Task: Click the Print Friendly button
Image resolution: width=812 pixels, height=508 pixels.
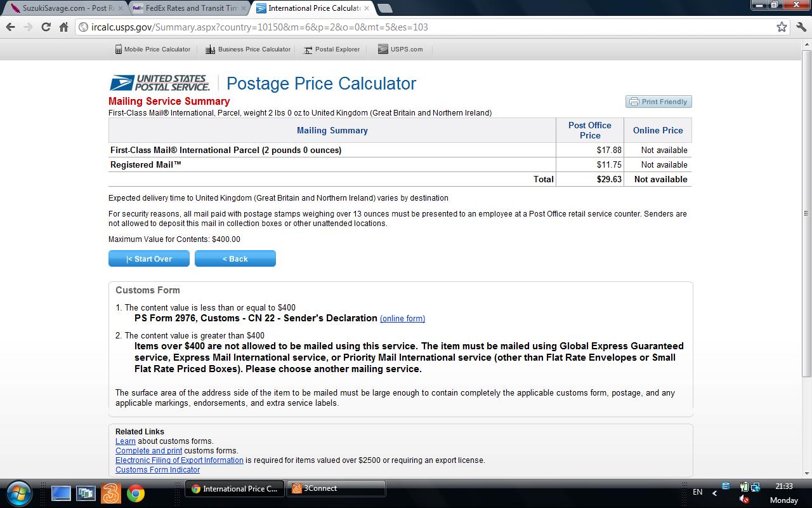Action: tap(658, 102)
